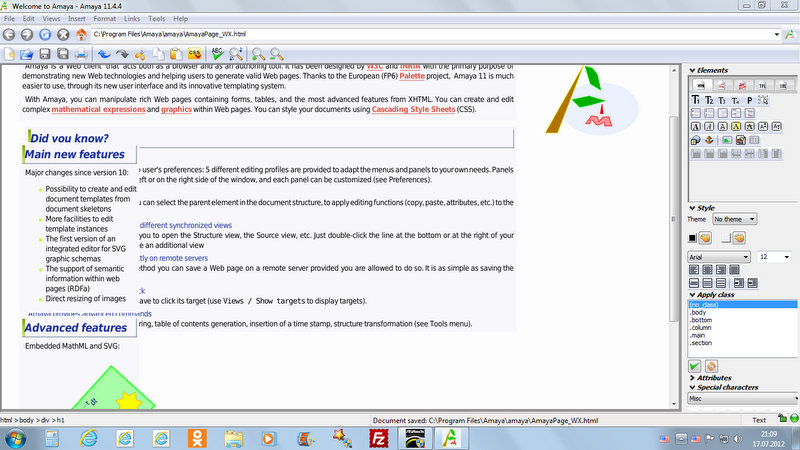Open the Cascading Style Sheets link
The image size is (800, 450).
[x=413, y=109]
